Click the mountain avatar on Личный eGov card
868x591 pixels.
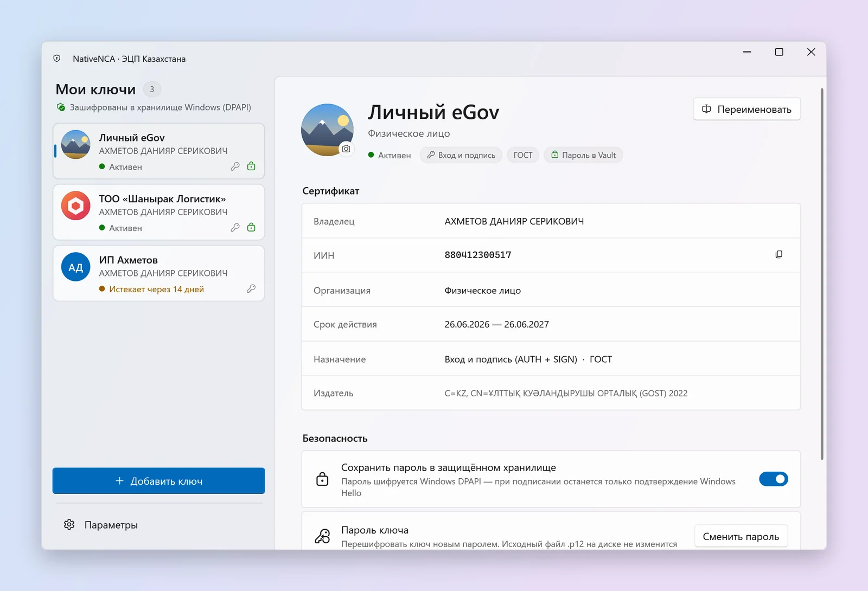coord(76,144)
